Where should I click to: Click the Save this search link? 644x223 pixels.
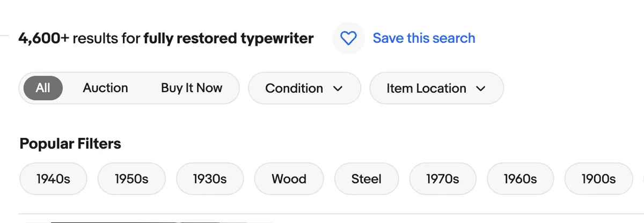(x=424, y=39)
